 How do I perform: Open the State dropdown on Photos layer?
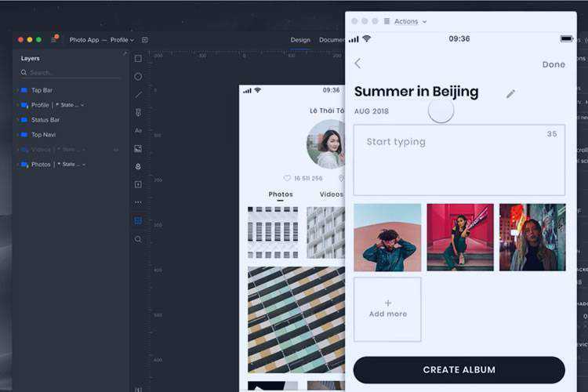pyautogui.click(x=84, y=165)
